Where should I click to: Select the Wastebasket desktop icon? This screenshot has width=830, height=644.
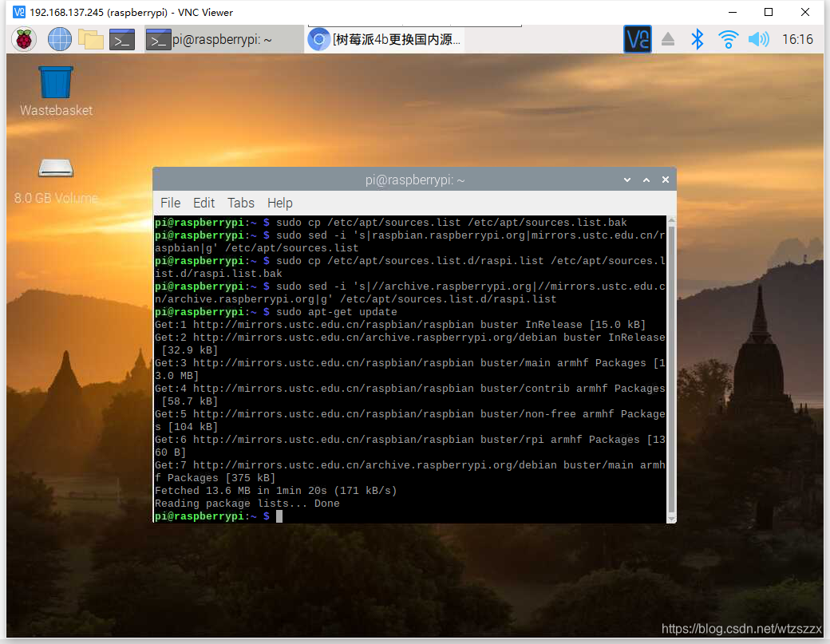pos(56,90)
